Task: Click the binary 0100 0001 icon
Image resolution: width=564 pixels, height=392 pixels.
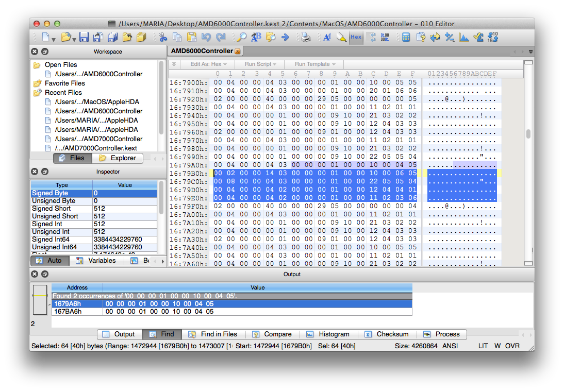Action: 385,37
